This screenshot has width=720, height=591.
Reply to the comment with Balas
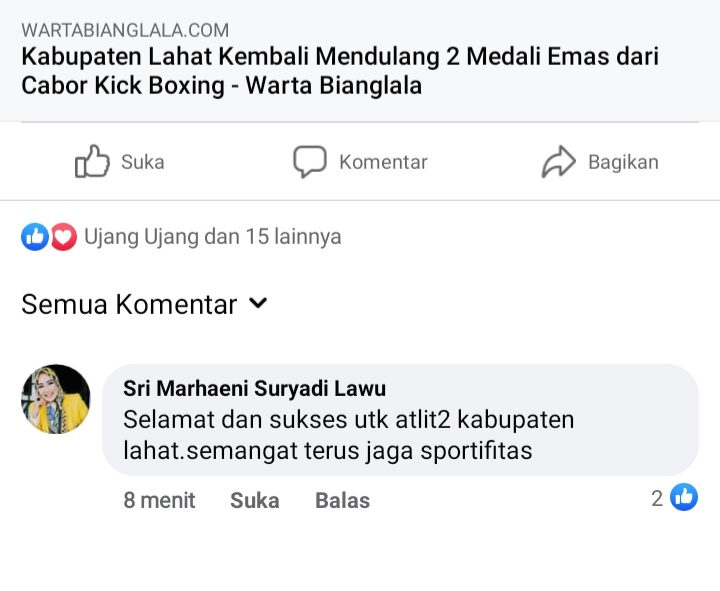pos(342,500)
